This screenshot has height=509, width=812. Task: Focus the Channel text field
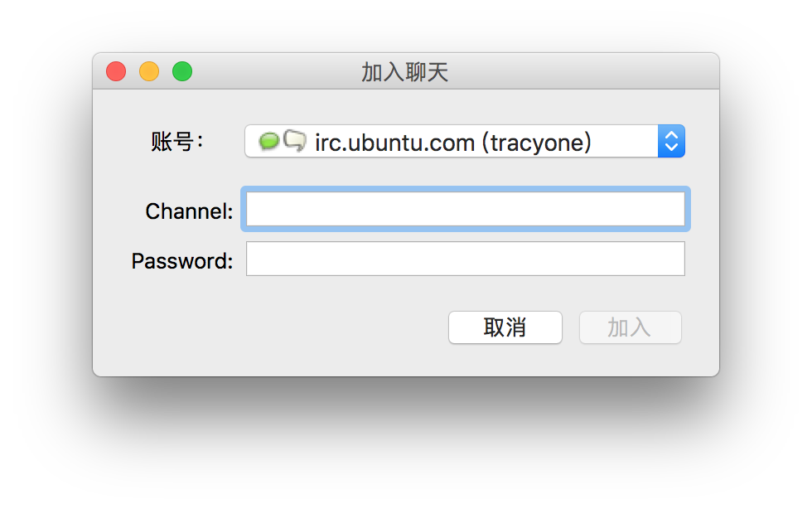(x=465, y=210)
